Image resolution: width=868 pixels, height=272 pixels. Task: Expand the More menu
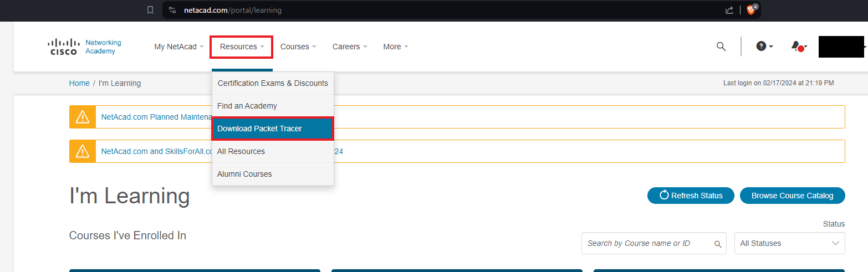click(x=396, y=47)
